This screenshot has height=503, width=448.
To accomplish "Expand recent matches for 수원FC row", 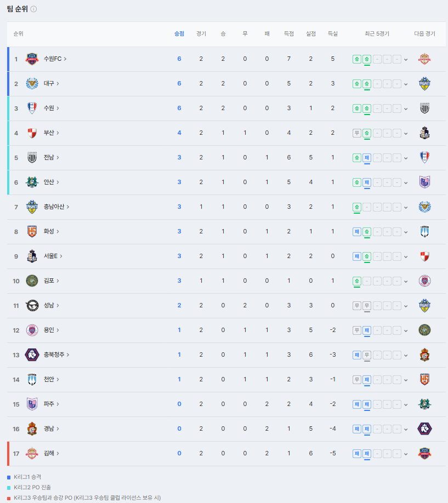I will pos(406,60).
